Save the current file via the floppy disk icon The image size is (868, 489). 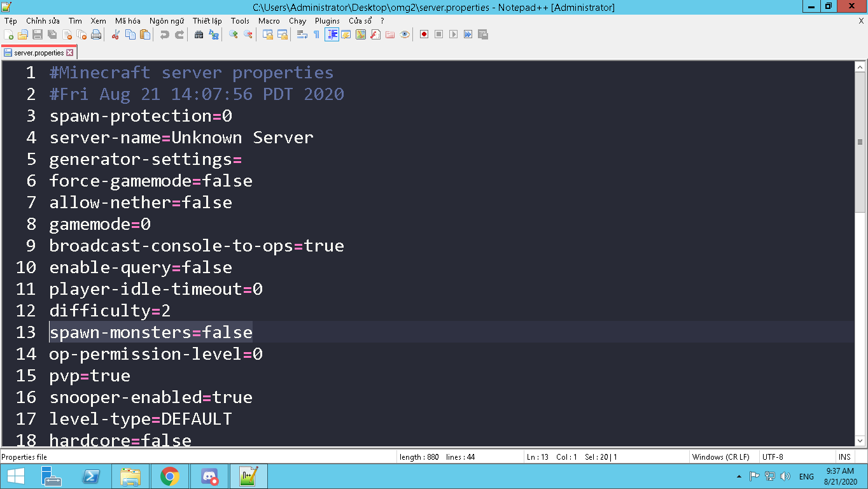tap(38, 34)
